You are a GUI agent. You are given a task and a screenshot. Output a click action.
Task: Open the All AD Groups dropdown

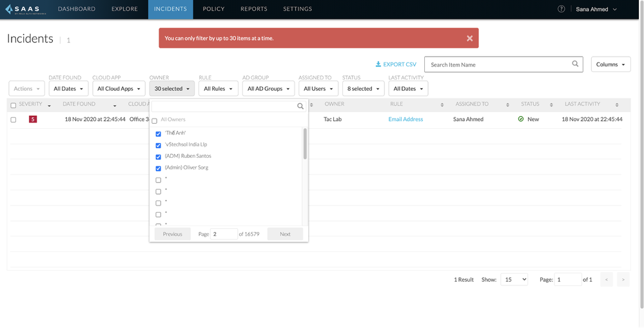[x=268, y=89]
